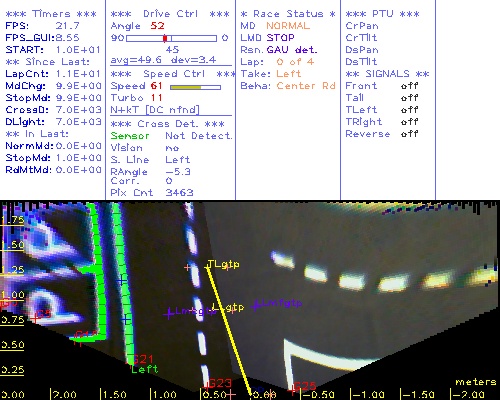Click the green Left lane label
Viewport: 500px width, 400px height.
pos(144,369)
